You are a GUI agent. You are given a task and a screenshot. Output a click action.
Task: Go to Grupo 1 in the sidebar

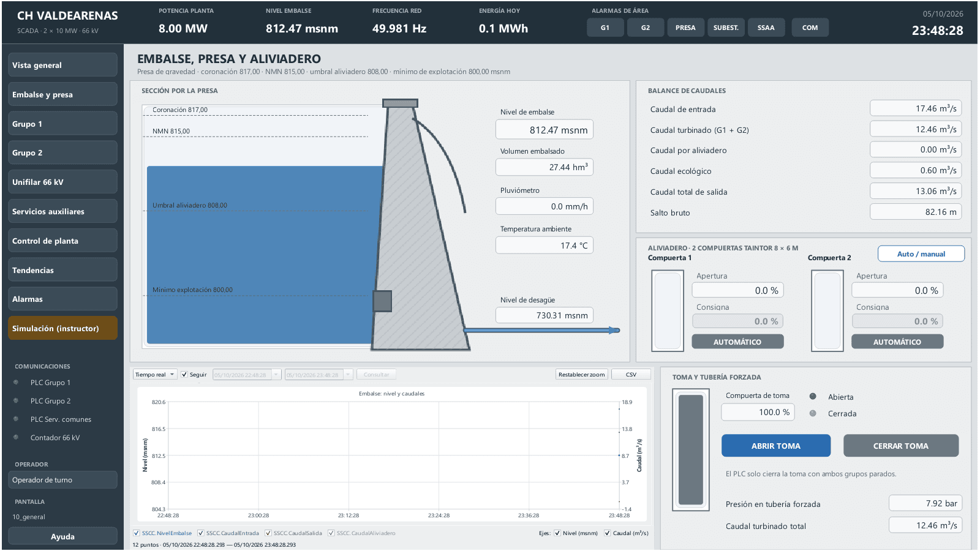(62, 124)
